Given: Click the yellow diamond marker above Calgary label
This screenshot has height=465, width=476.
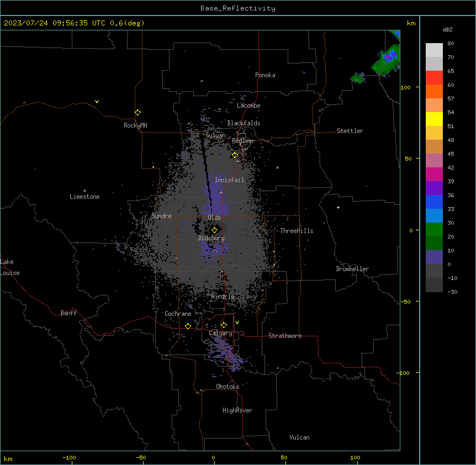Looking at the screenshot, I should 224,325.
